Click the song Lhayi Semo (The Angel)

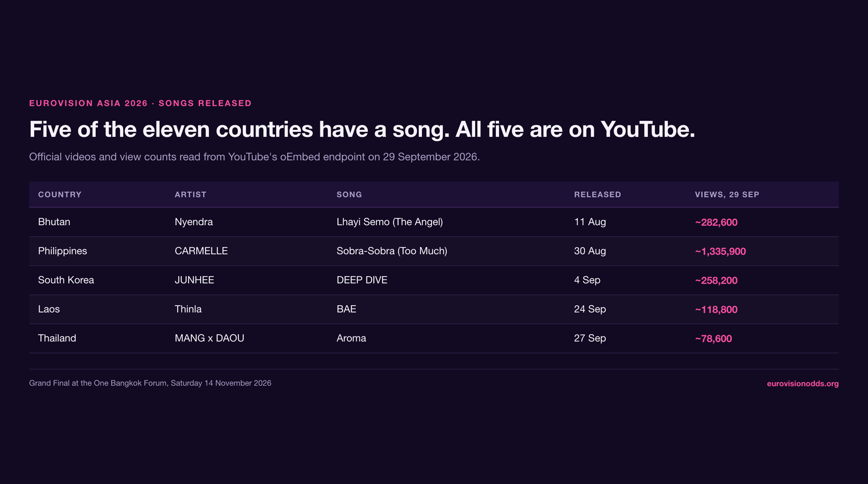390,222
